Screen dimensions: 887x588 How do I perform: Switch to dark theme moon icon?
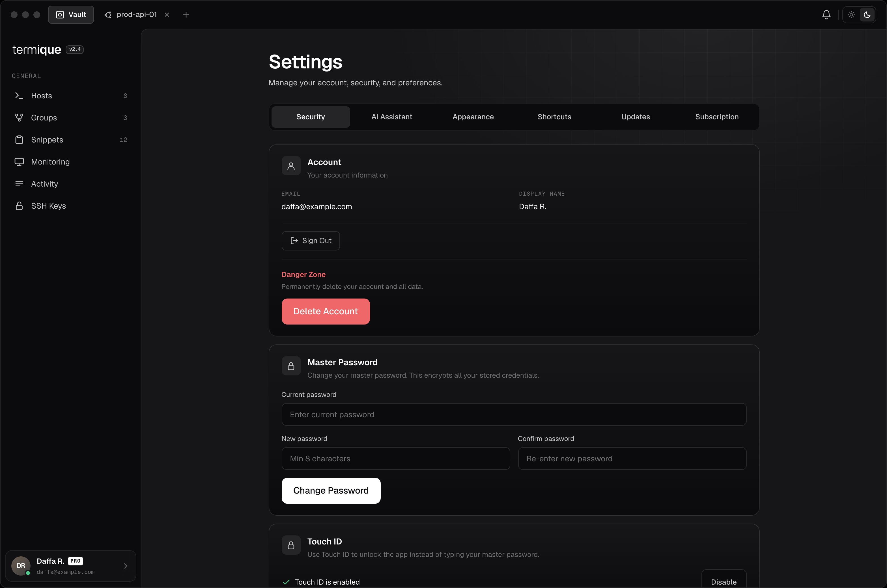coord(867,15)
